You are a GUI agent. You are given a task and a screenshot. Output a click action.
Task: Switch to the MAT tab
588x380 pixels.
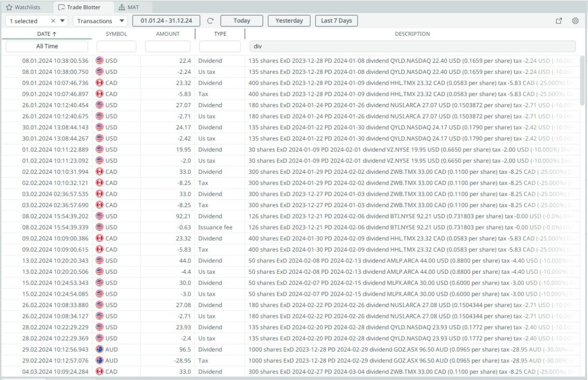coord(133,7)
